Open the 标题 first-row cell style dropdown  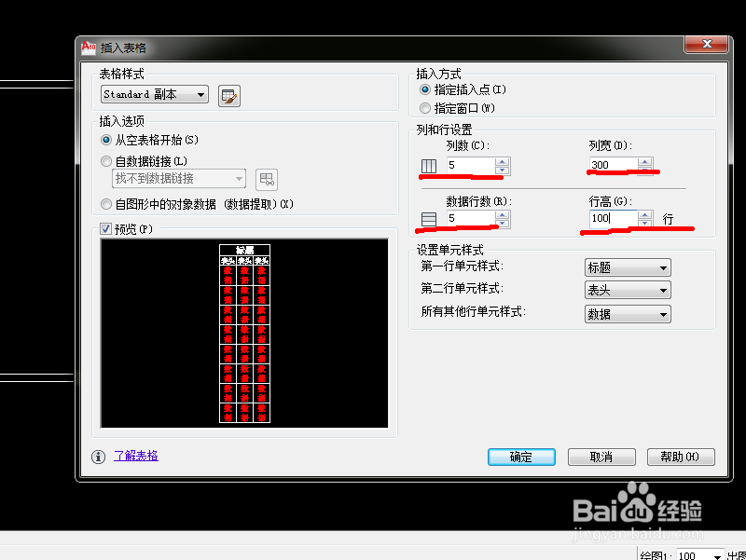pos(664,267)
